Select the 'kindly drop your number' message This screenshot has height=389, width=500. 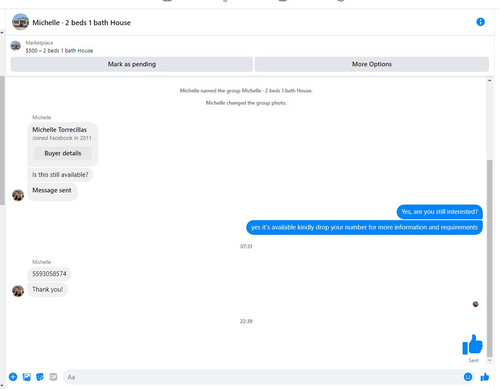[x=364, y=227]
